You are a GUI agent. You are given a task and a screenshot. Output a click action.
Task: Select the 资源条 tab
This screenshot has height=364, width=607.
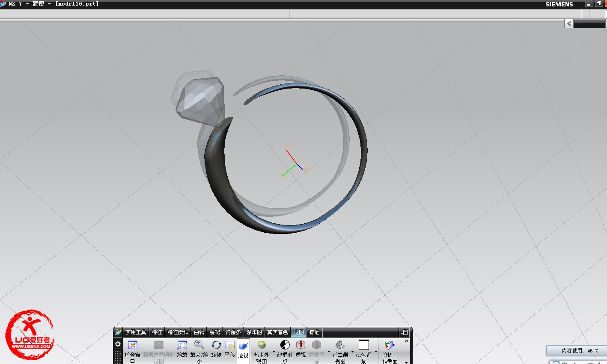[233, 332]
